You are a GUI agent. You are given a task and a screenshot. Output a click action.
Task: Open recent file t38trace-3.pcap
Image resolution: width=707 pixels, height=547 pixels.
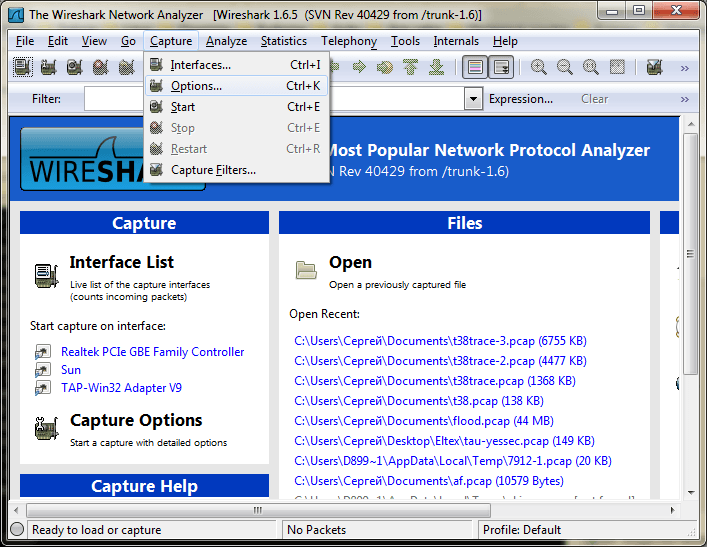click(x=440, y=341)
